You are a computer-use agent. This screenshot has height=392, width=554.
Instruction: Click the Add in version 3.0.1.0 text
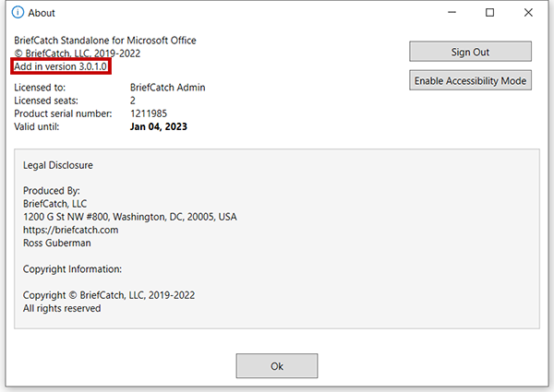coord(62,67)
